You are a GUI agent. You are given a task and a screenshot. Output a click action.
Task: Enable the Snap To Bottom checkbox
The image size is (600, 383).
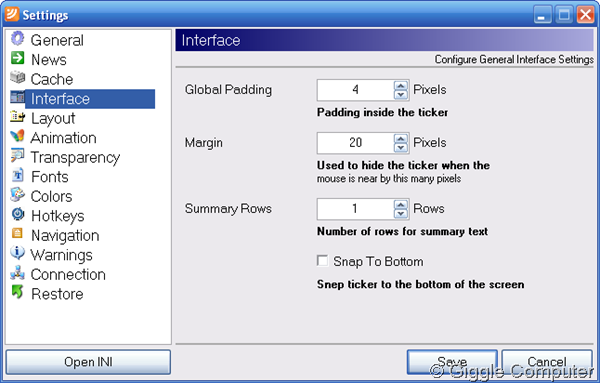323,261
